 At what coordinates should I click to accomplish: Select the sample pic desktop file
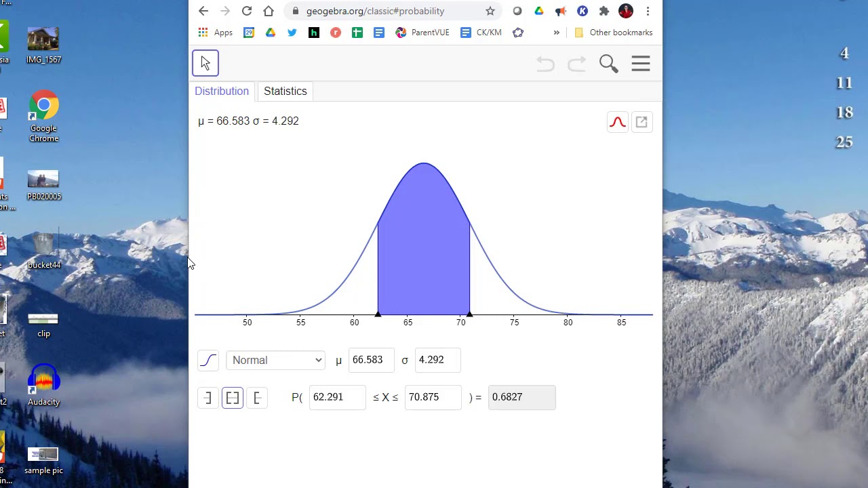(43, 460)
